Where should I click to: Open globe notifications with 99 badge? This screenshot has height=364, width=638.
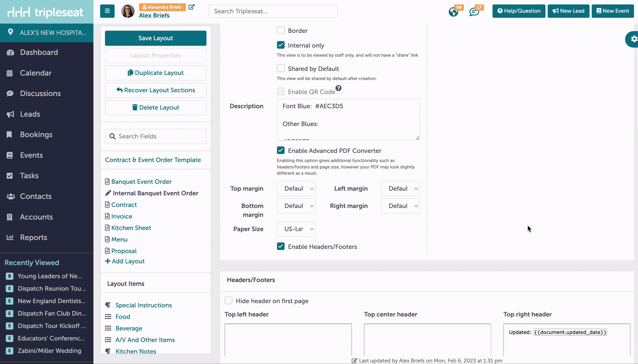453,11
